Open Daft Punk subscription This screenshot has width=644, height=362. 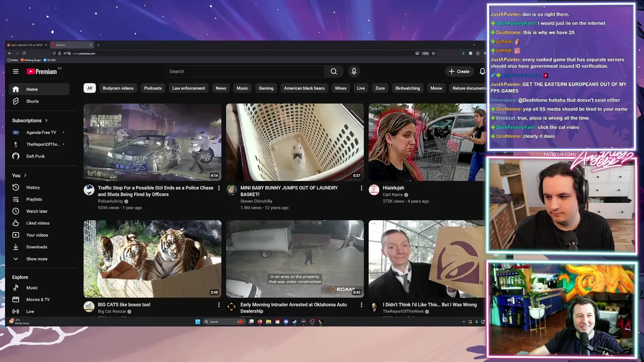click(x=39, y=156)
